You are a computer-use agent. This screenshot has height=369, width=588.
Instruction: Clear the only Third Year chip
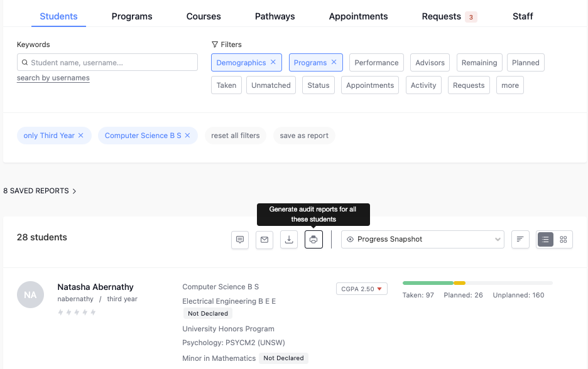(80, 136)
